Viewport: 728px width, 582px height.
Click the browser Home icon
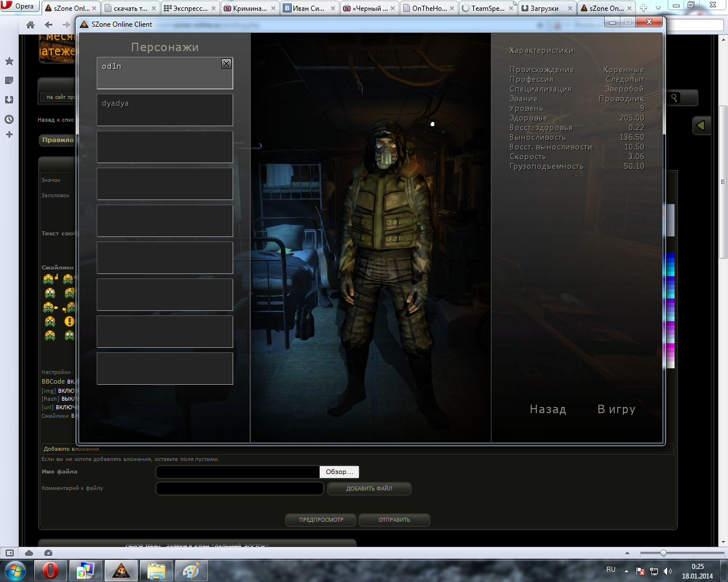31,25
